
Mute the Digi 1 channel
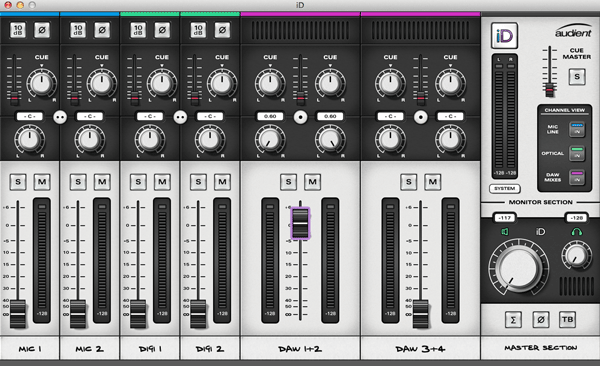tap(162, 182)
